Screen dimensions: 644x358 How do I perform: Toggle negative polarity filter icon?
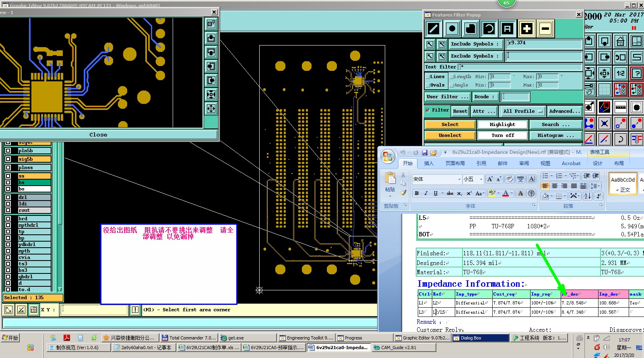point(545,29)
